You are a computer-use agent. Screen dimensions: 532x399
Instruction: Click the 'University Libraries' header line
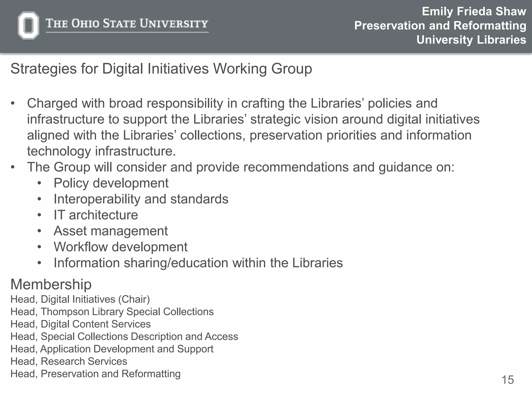pyautogui.click(x=471, y=40)
